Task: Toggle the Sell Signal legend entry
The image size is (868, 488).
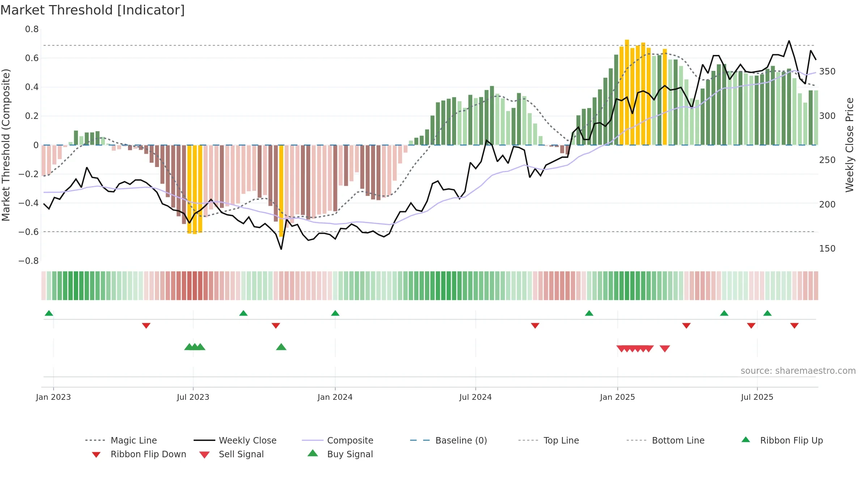Action: click(231, 454)
